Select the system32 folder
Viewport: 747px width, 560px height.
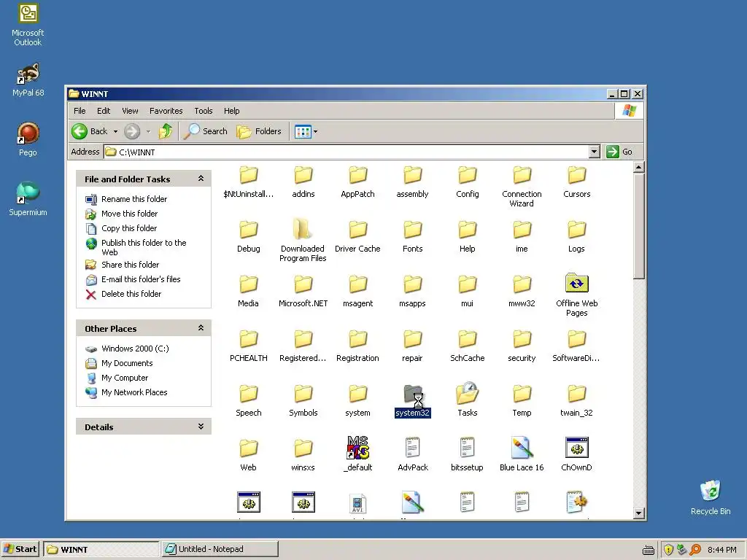413,400
